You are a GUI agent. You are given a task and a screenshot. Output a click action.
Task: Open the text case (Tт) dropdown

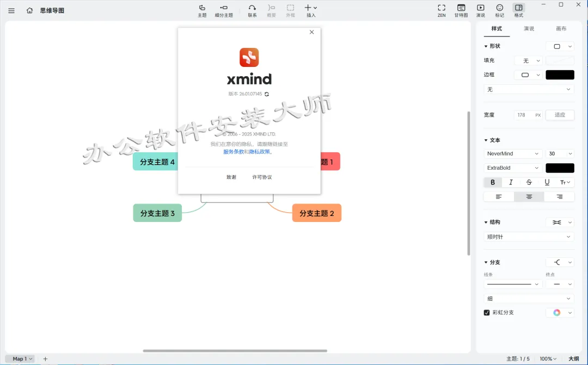click(x=565, y=182)
